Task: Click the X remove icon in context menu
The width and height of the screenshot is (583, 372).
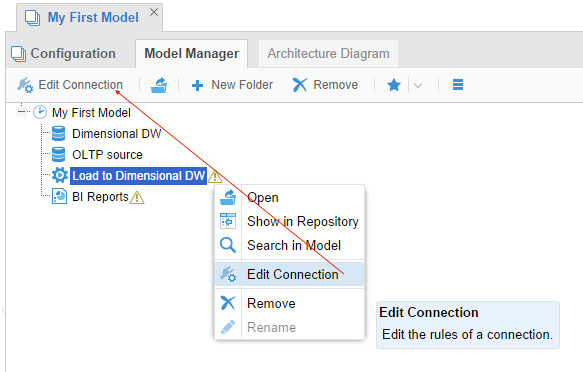Action: pos(228,303)
